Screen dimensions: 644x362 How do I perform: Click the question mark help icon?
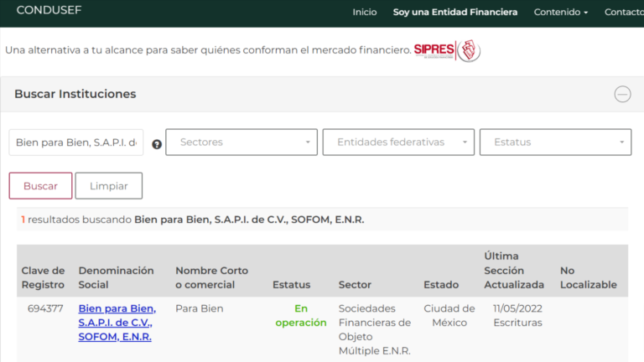157,144
